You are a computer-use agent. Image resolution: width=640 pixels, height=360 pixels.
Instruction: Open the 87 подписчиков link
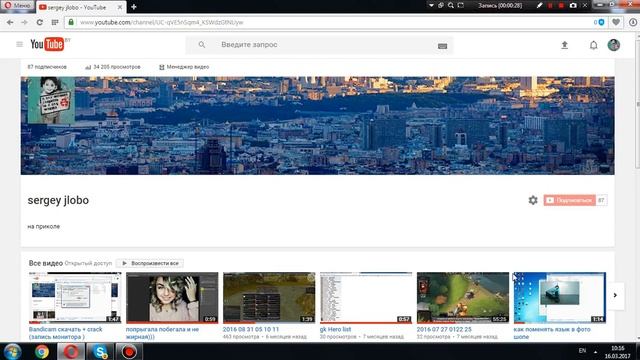pos(47,67)
